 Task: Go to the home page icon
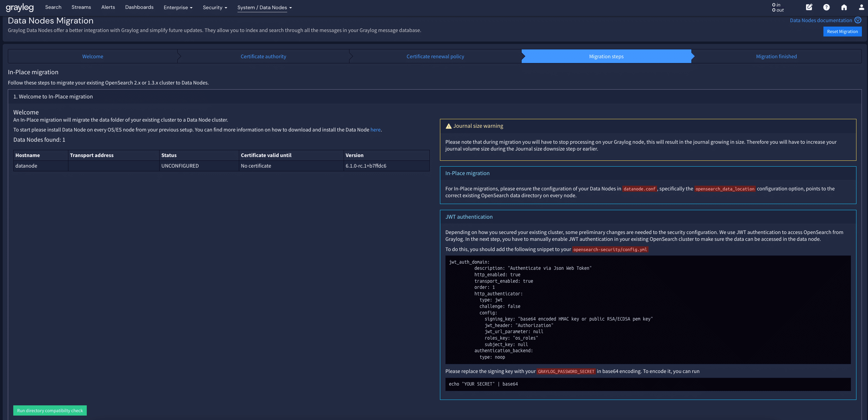point(844,7)
